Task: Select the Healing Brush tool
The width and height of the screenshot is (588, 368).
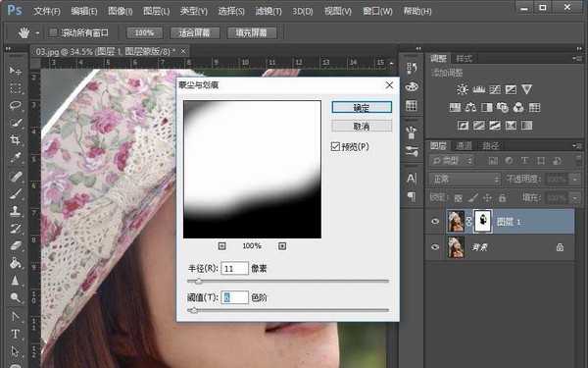Action: coord(16,176)
